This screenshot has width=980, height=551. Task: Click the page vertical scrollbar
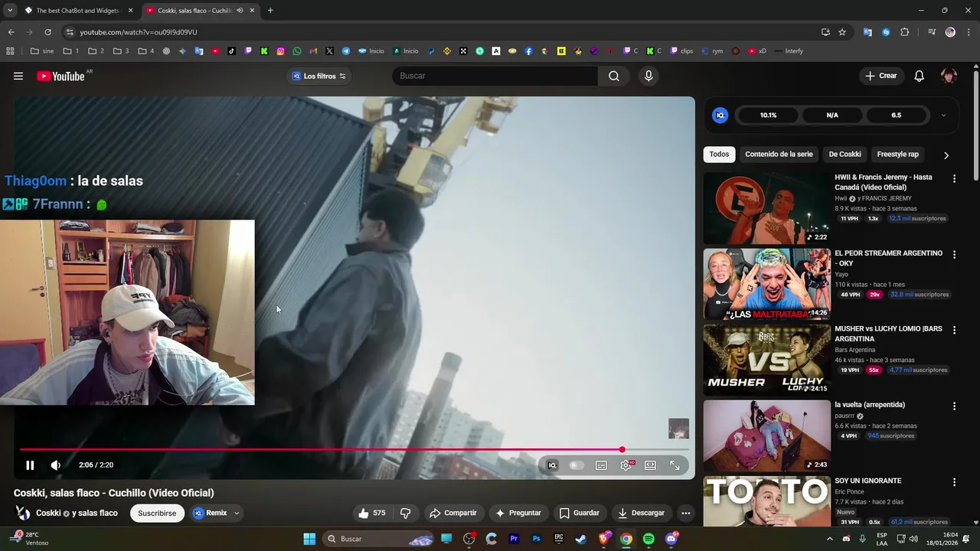[975, 126]
